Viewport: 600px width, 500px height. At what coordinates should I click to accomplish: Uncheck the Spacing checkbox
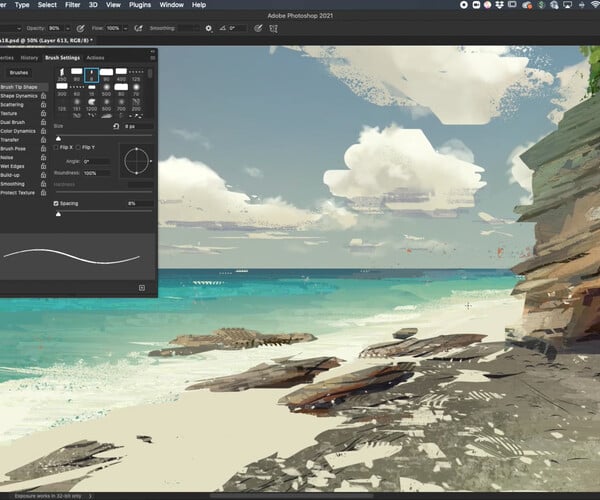coord(57,203)
